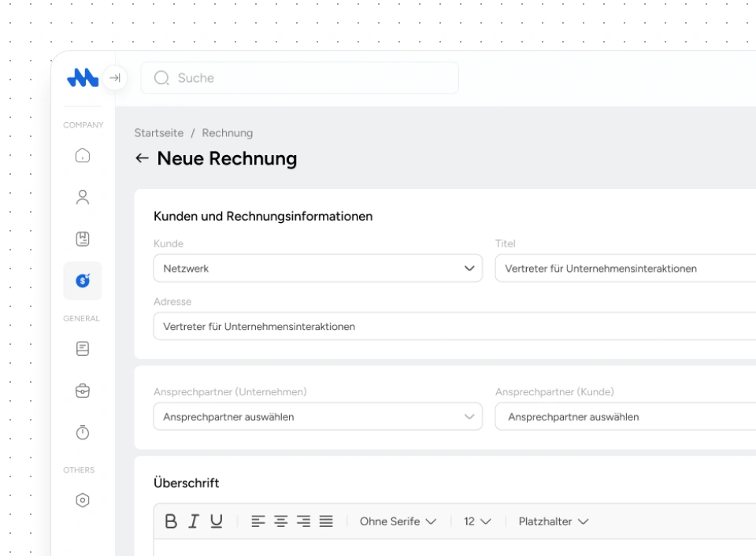Click the back arrow beside Neue Rechnung
This screenshot has height=556, width=756.
(x=142, y=158)
